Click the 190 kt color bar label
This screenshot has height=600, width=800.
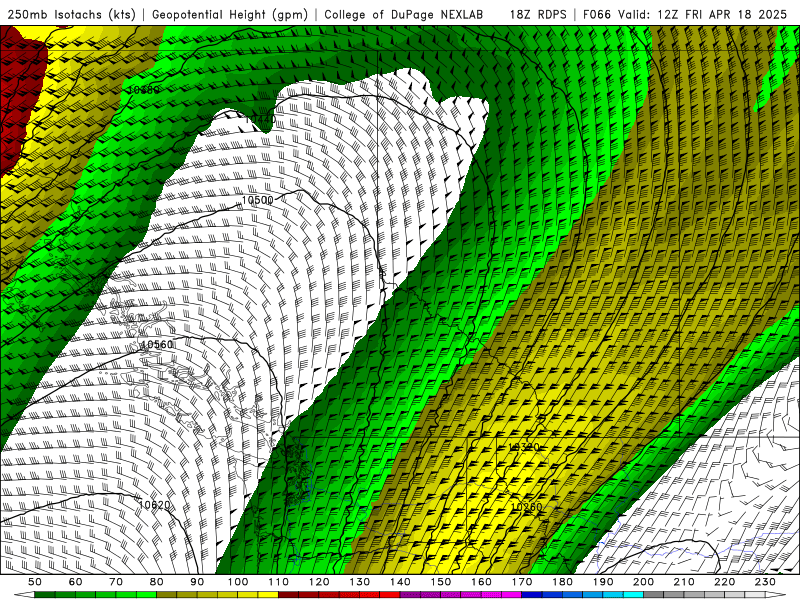click(x=603, y=582)
